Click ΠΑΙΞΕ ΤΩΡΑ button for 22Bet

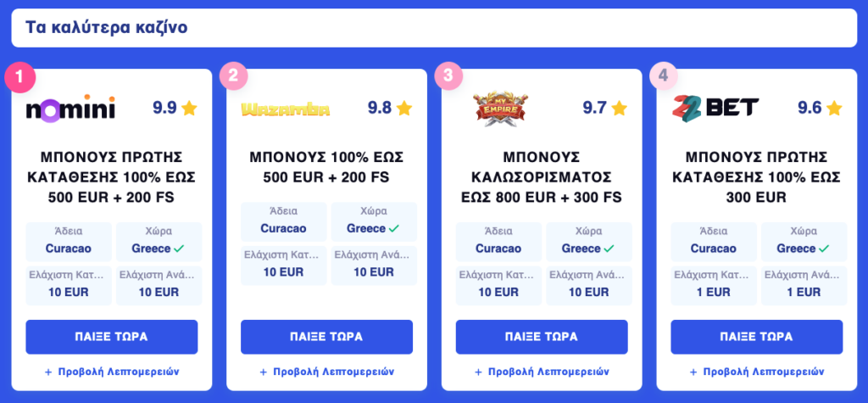coord(757,337)
